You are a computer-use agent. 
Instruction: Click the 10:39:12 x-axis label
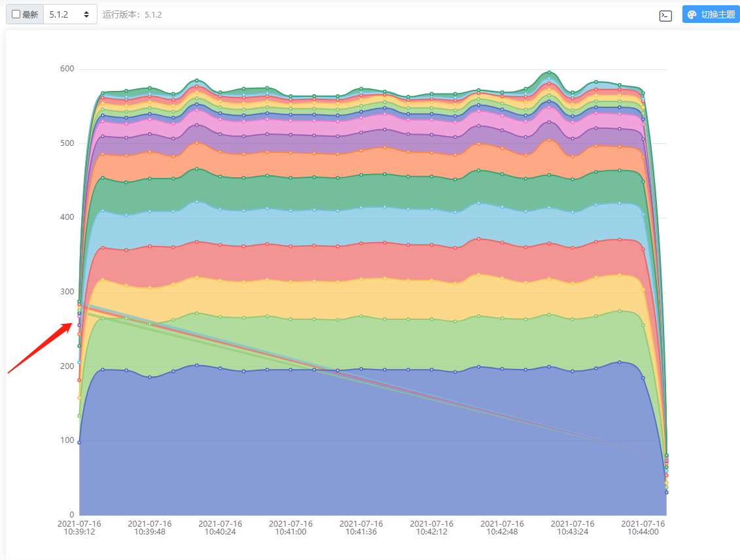click(x=79, y=528)
